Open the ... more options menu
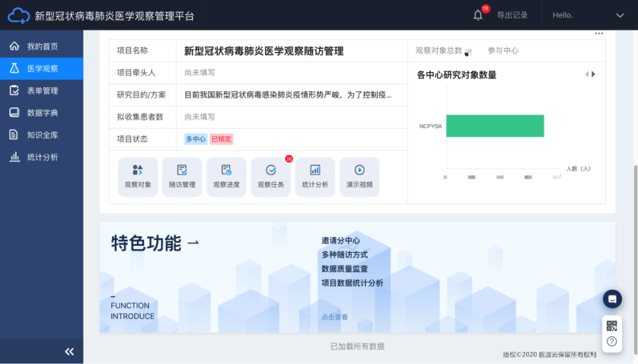Image resolution: width=638 pixels, height=364 pixels. click(x=598, y=34)
